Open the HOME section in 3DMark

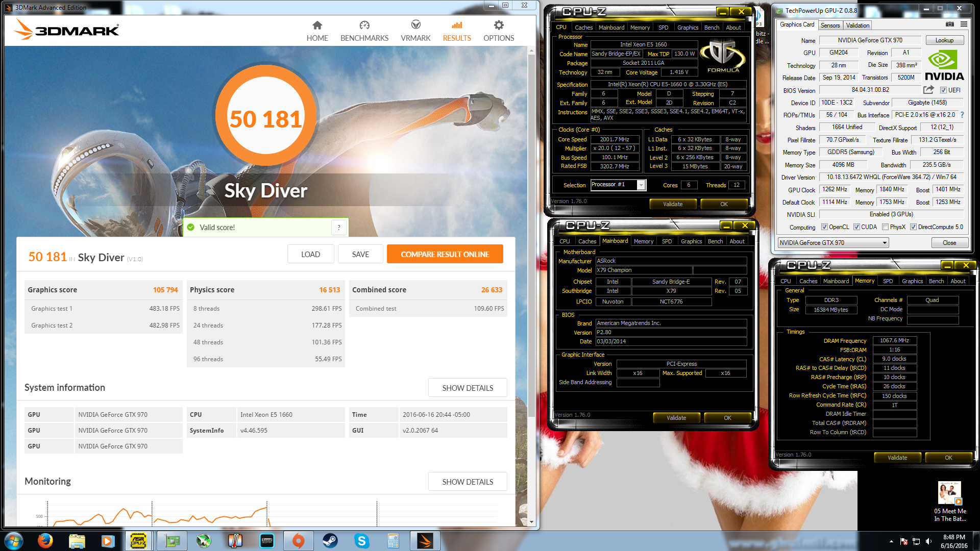pos(317,31)
